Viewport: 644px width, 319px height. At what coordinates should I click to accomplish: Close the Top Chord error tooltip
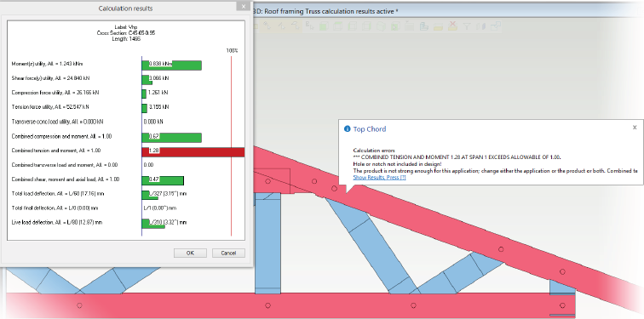click(635, 128)
